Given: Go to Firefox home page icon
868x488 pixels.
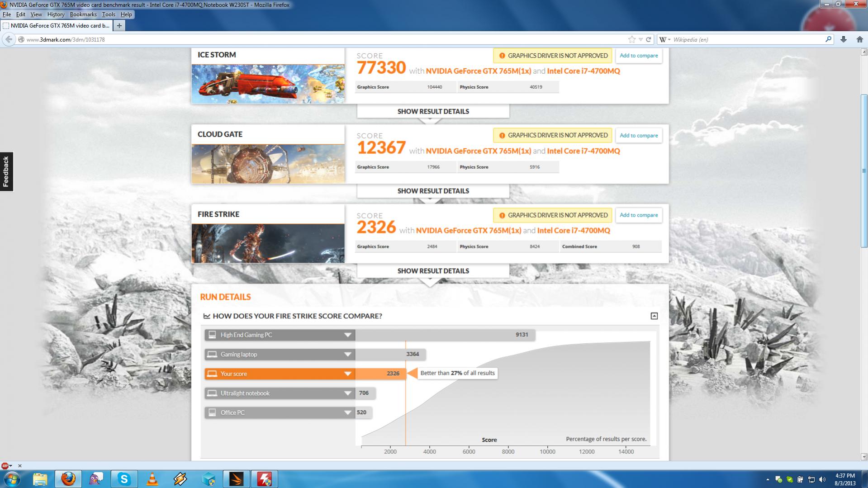Looking at the screenshot, I should (859, 39).
